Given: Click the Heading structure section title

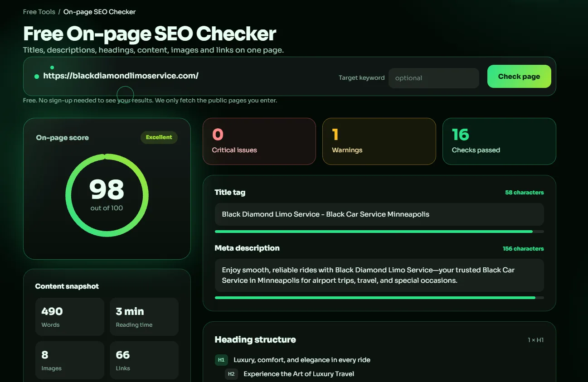Looking at the screenshot, I should [x=255, y=339].
